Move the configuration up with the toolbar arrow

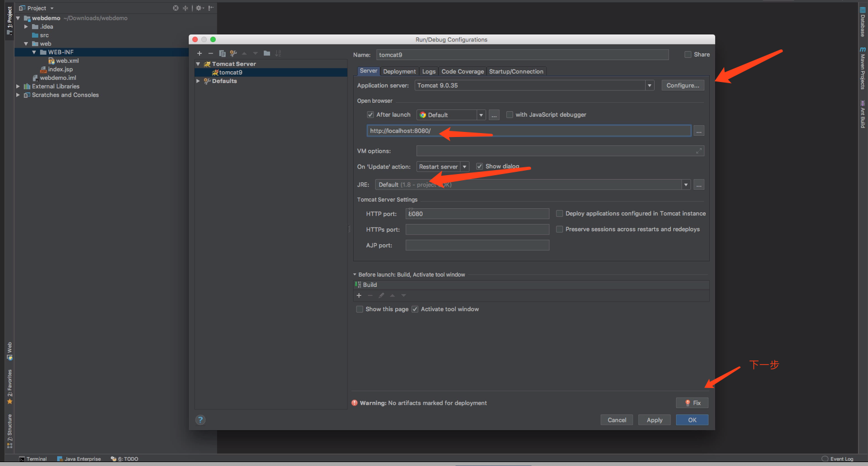click(x=244, y=53)
